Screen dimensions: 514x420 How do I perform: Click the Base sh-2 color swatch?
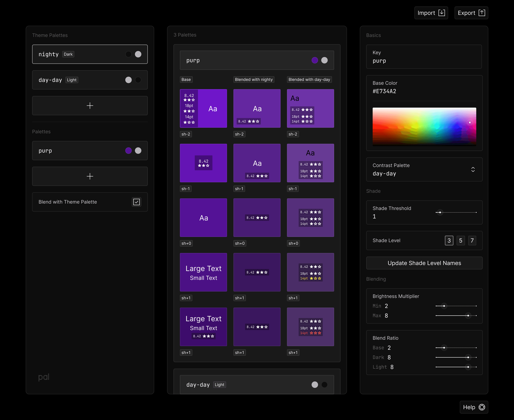(x=203, y=108)
